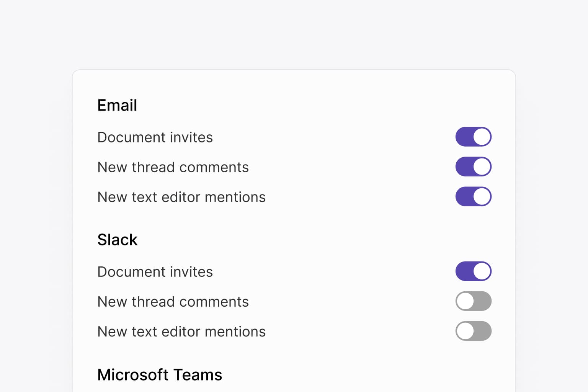Image resolution: width=588 pixels, height=392 pixels.
Task: Click the white knob on Email Document invites switch
Action: (x=481, y=136)
